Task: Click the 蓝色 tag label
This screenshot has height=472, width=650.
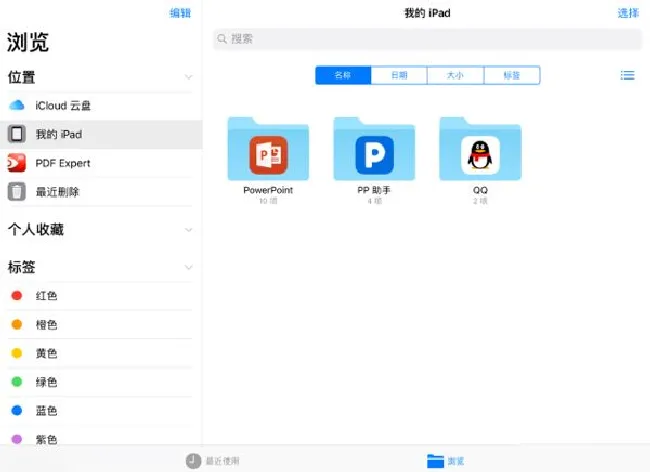Action: pyautogui.click(x=46, y=411)
